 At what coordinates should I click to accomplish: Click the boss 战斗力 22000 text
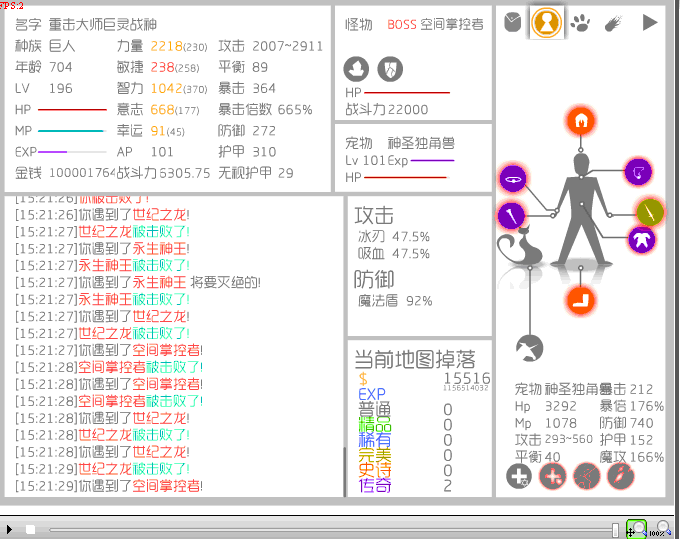pyautogui.click(x=386, y=109)
